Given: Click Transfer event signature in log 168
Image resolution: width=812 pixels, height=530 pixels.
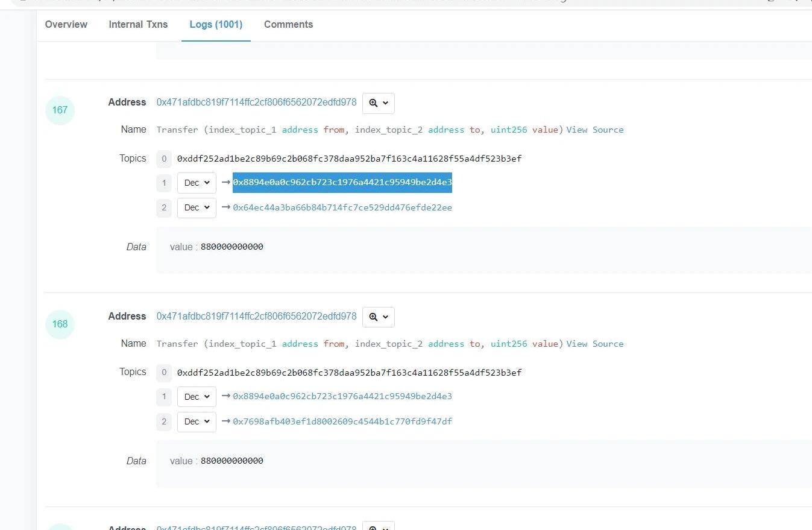Looking at the screenshot, I should pyautogui.click(x=360, y=344).
